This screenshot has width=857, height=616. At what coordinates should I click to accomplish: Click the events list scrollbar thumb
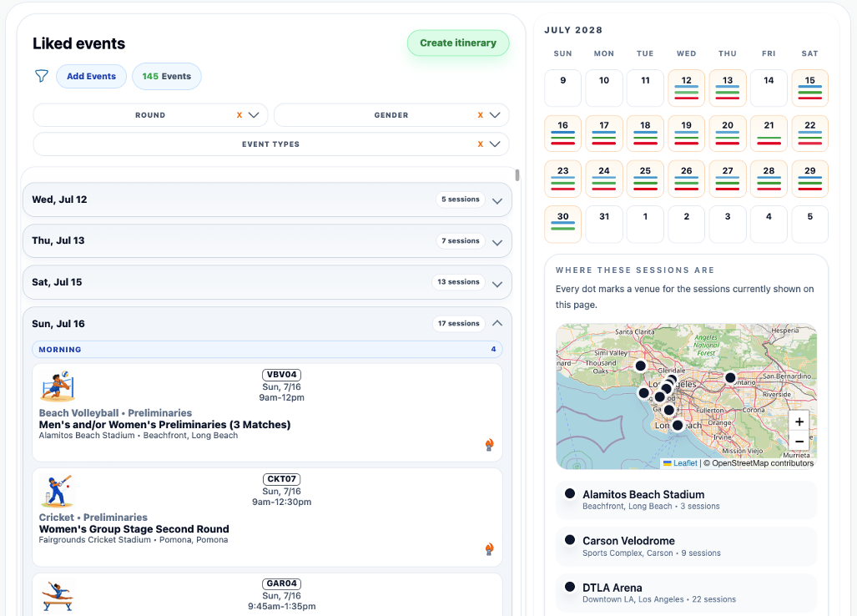pyautogui.click(x=517, y=175)
